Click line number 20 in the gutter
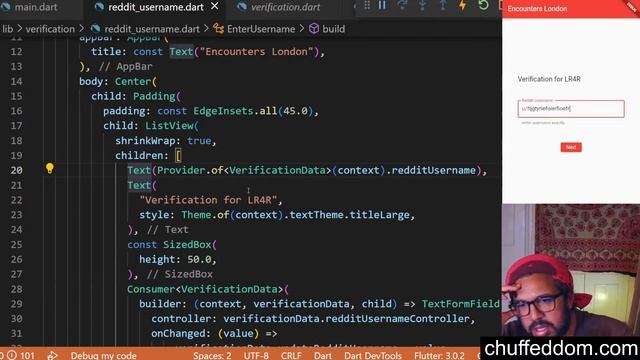The width and height of the screenshot is (640, 360). [16, 170]
